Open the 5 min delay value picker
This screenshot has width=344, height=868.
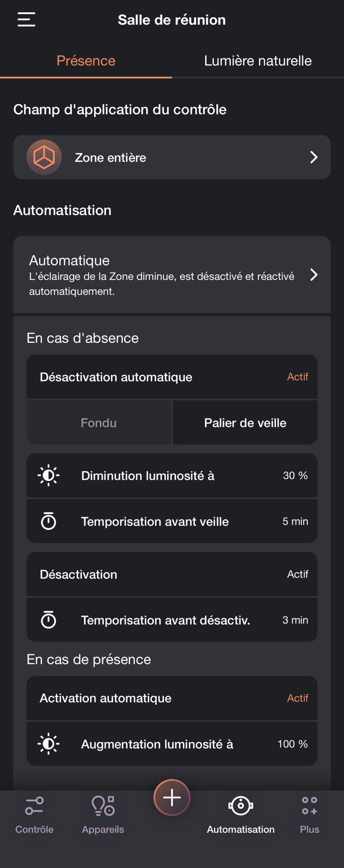coord(295,521)
